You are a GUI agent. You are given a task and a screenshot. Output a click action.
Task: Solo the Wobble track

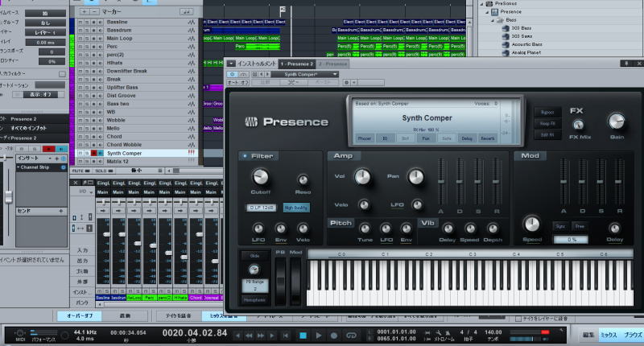point(87,120)
